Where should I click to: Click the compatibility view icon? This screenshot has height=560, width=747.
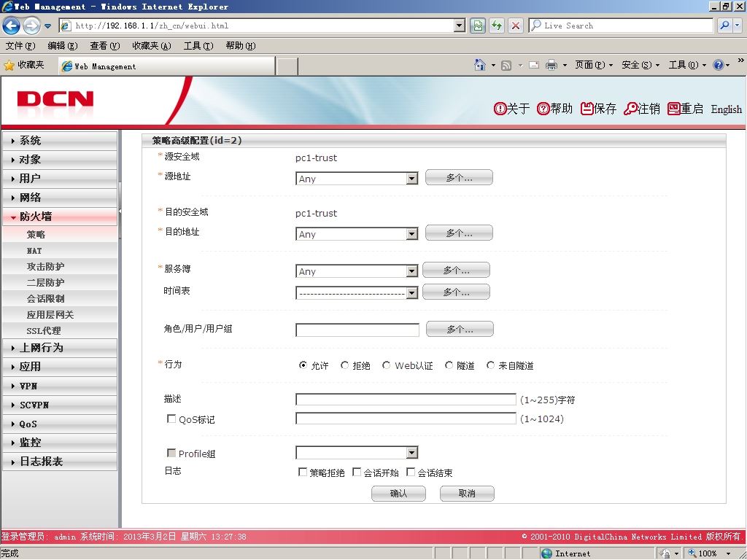[x=477, y=26]
